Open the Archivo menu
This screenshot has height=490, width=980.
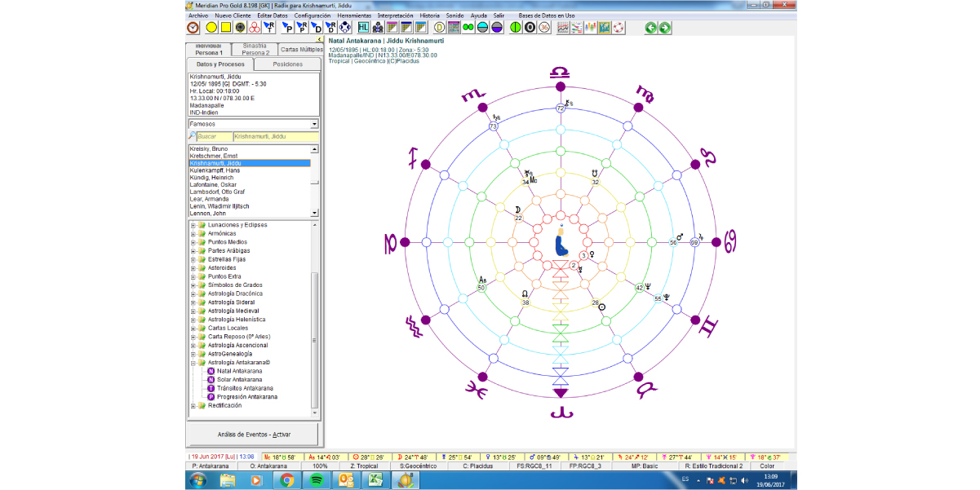click(x=198, y=15)
